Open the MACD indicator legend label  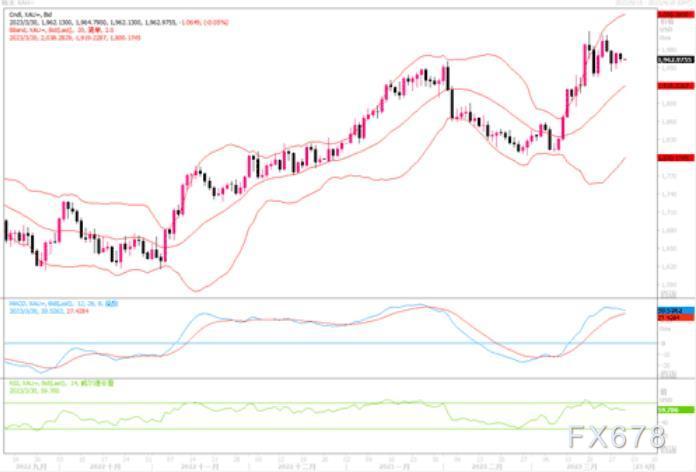click(x=50, y=302)
